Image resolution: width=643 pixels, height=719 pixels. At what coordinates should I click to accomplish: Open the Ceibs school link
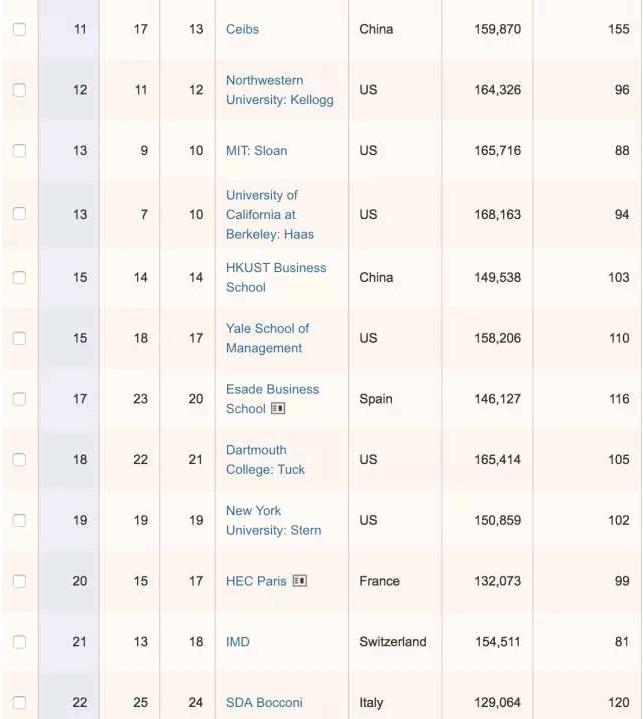click(242, 29)
